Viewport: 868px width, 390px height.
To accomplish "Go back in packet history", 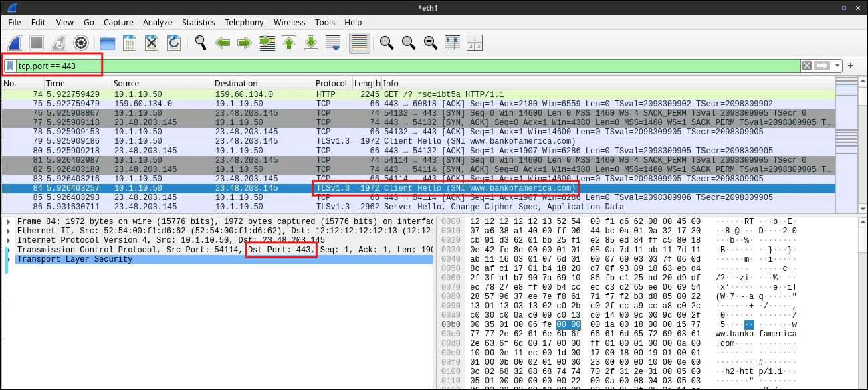I will (223, 43).
